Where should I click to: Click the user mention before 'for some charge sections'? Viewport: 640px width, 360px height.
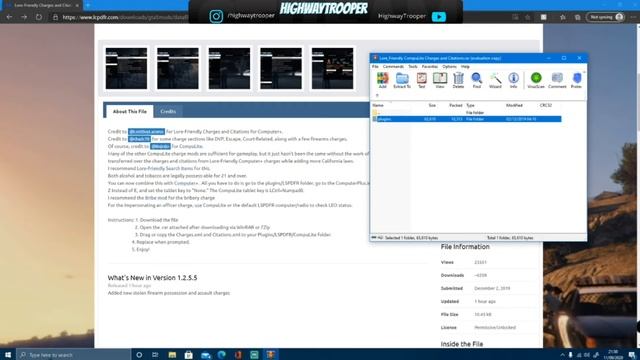coord(139,139)
